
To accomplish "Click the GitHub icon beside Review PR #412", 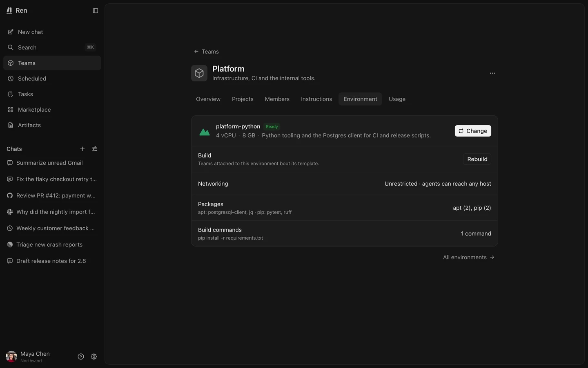I will [x=10, y=195].
